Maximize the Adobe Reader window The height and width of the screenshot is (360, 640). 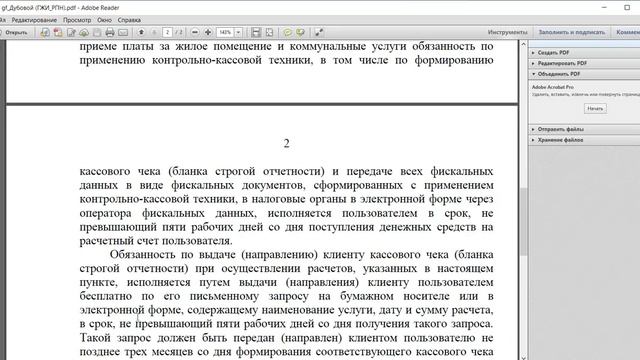627,7
